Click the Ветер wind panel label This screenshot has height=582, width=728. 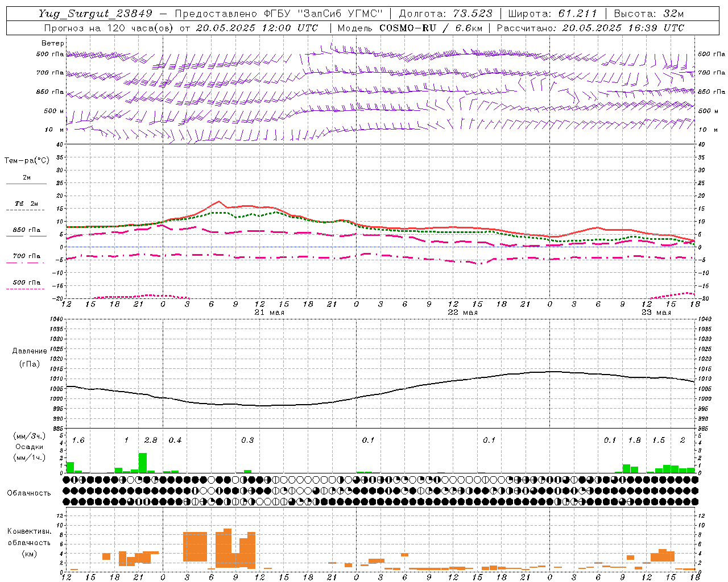pyautogui.click(x=52, y=43)
